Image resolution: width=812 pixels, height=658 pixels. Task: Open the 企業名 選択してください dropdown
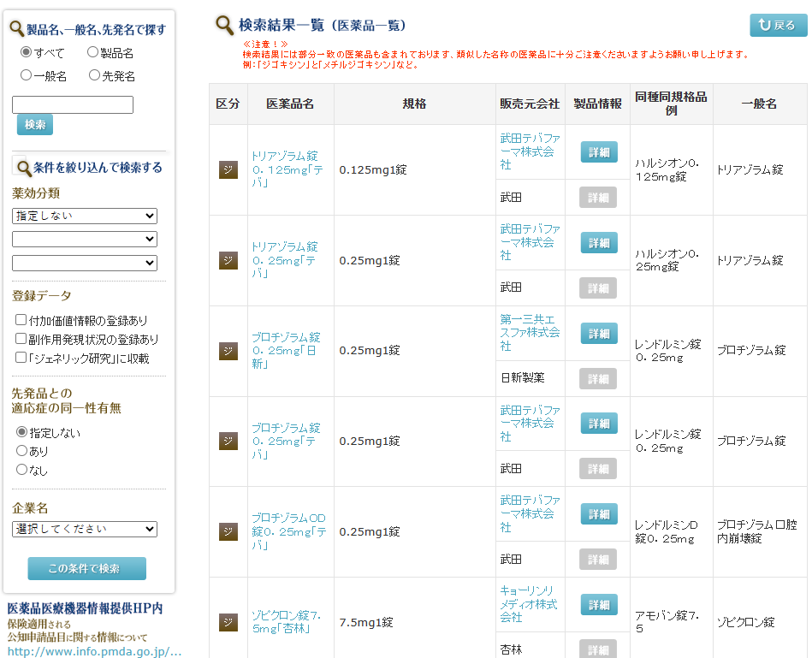point(85,529)
